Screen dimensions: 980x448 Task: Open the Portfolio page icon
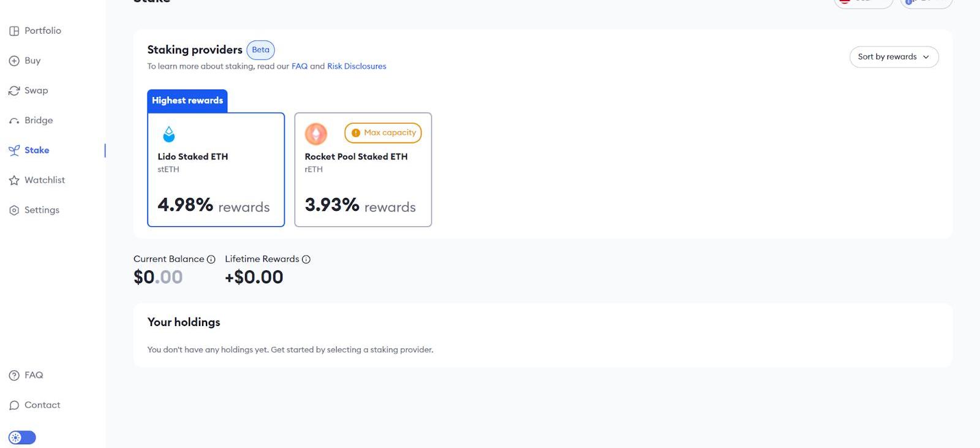pos(14,31)
